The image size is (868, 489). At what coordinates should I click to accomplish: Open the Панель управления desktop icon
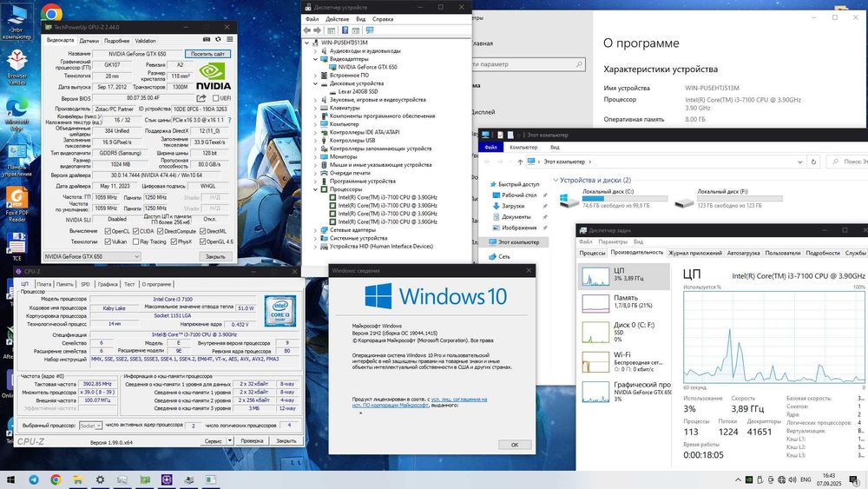17,160
